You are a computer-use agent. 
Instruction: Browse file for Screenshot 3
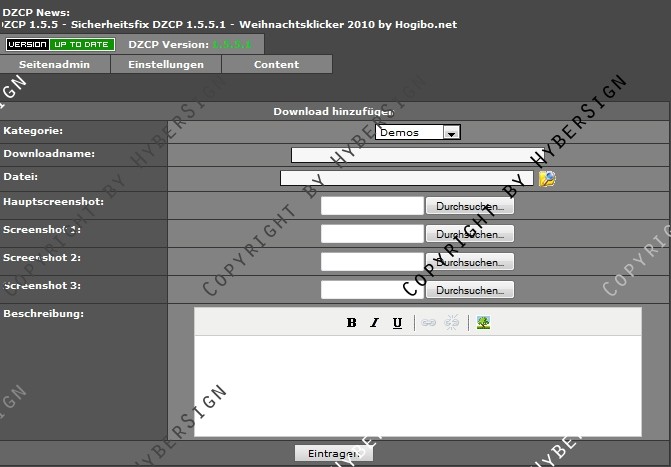coord(470,290)
